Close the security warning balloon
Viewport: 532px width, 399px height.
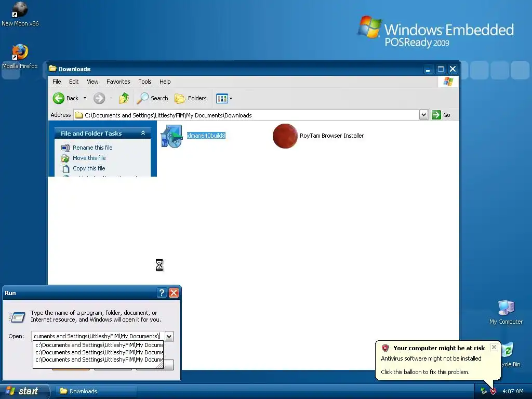494,347
